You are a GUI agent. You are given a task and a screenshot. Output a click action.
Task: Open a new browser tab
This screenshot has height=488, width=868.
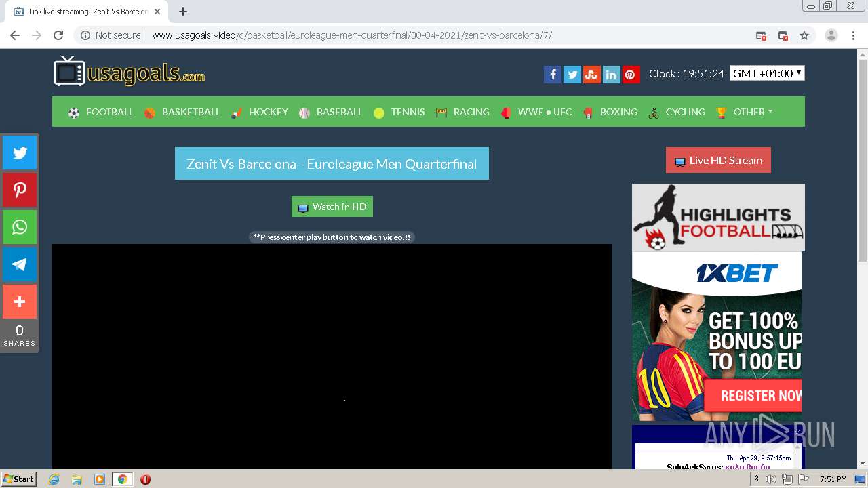point(183,12)
